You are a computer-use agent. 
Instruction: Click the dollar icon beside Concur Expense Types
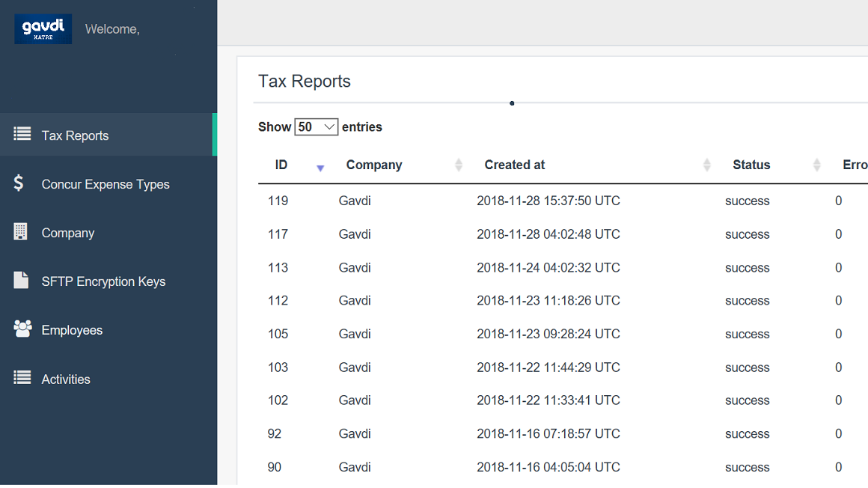[21, 183]
